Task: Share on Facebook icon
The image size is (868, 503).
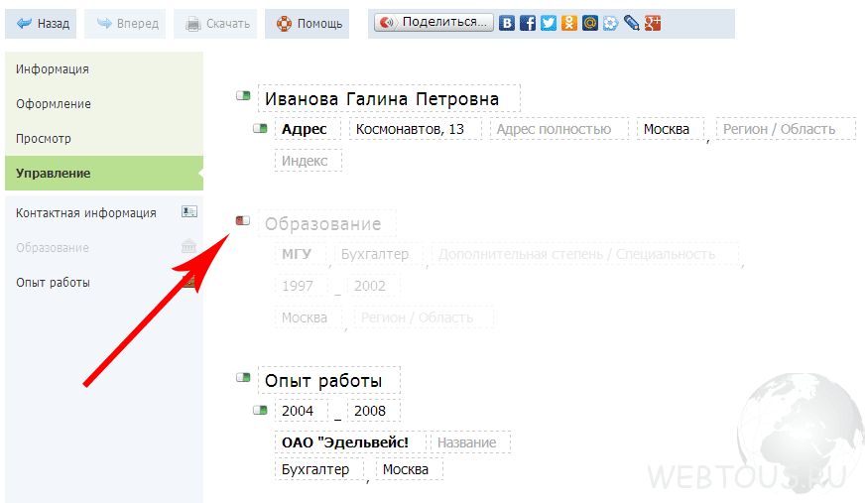Action: pyautogui.click(x=528, y=23)
